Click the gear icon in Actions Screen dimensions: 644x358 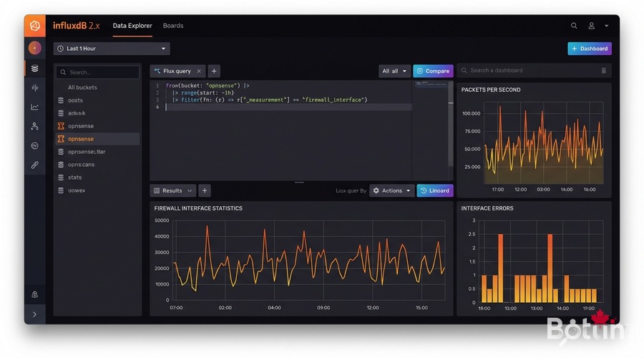pos(376,190)
